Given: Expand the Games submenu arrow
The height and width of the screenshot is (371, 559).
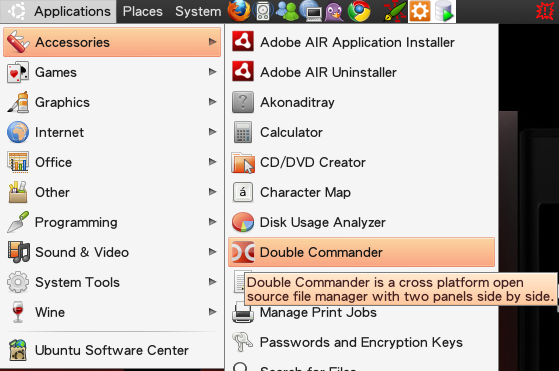Looking at the screenshot, I should point(213,72).
